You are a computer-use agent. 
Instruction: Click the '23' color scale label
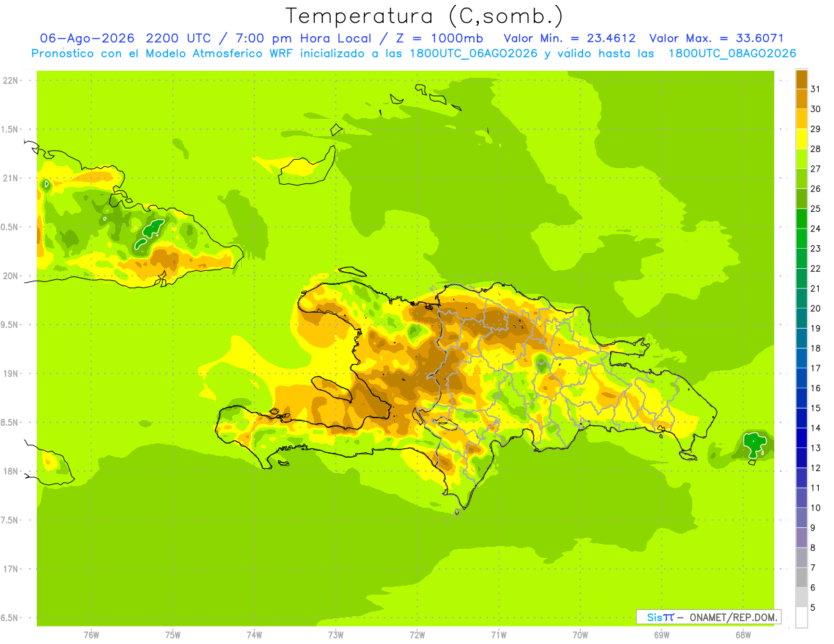(816, 249)
